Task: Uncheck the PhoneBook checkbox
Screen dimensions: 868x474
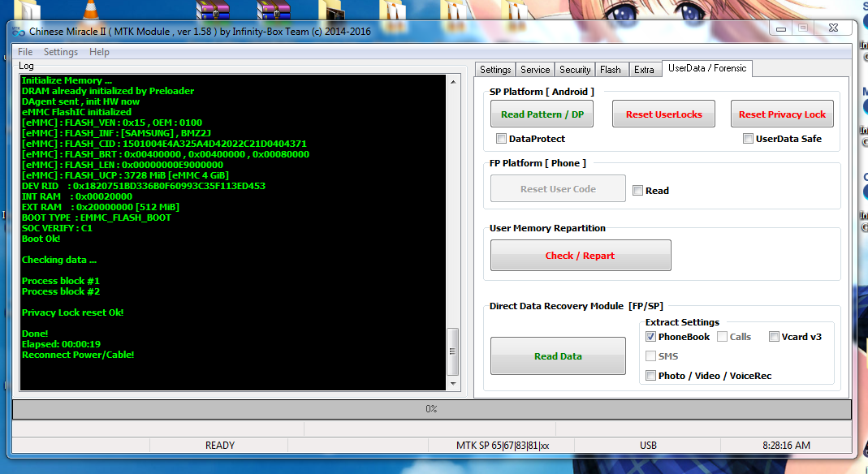Action: tap(651, 336)
